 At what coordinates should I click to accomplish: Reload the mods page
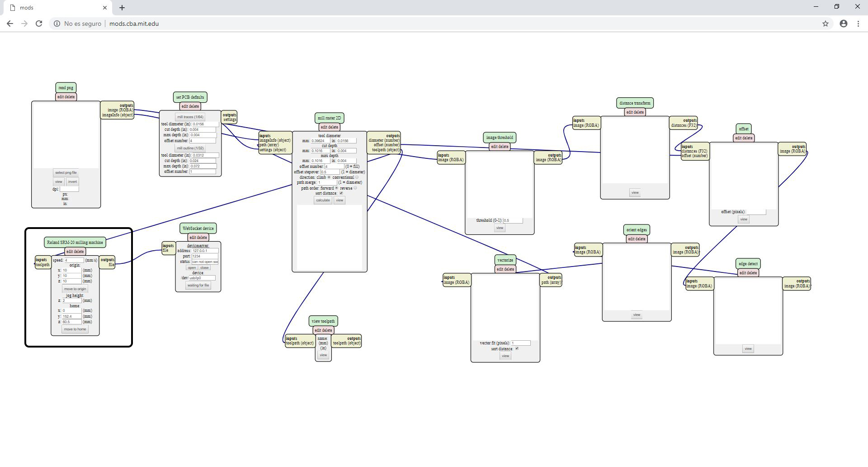[39, 24]
